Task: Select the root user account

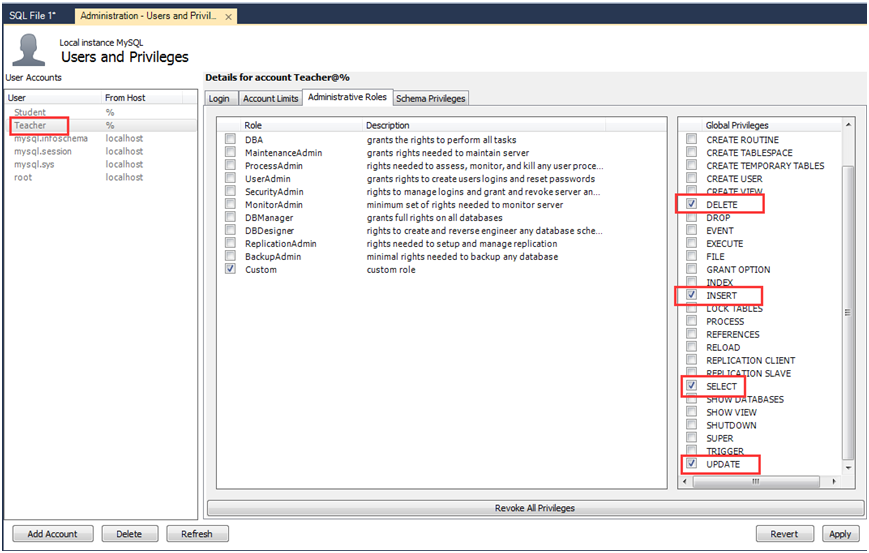Action: [x=101, y=177]
